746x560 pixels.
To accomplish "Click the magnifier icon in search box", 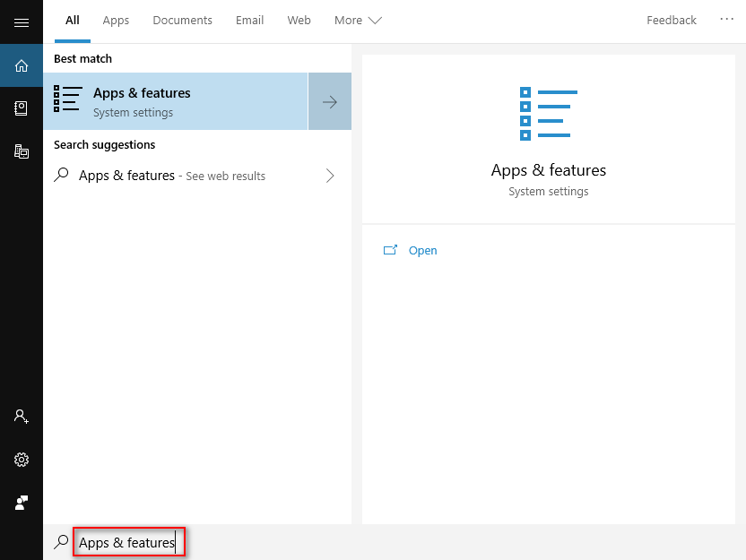I will pyautogui.click(x=61, y=541).
